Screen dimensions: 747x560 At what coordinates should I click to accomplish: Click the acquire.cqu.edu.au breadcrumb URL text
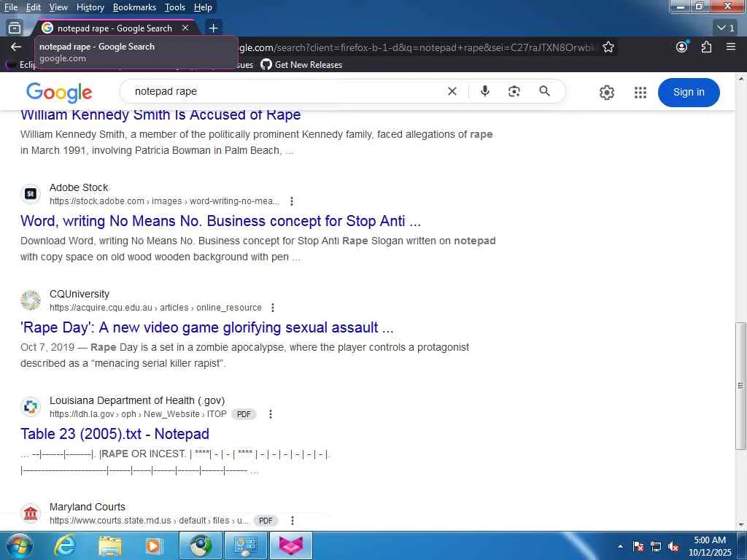(x=155, y=308)
